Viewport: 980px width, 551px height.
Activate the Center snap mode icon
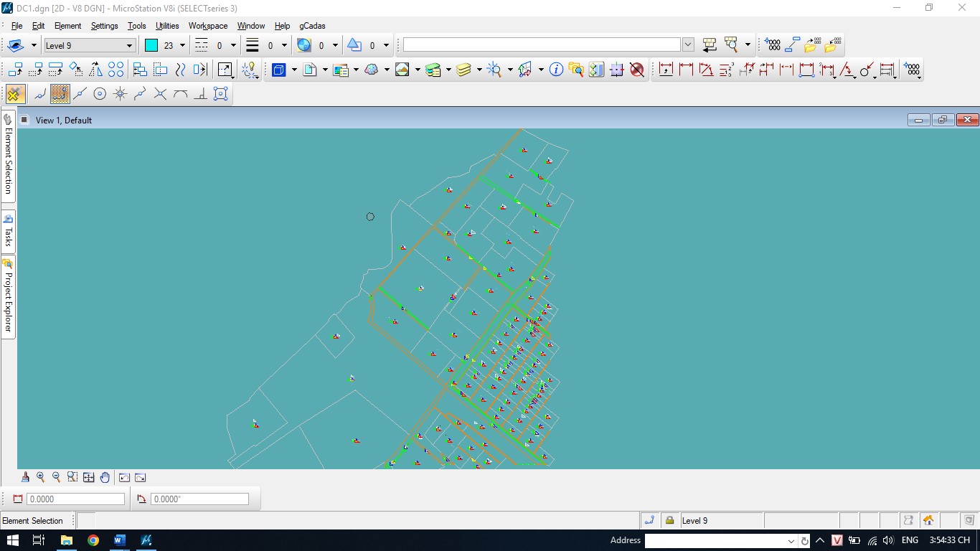[x=100, y=94]
